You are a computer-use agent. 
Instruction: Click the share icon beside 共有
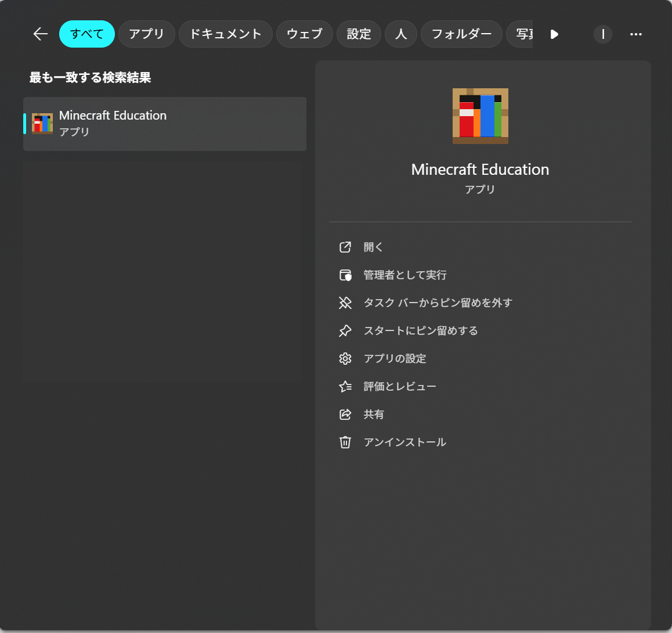pos(345,414)
